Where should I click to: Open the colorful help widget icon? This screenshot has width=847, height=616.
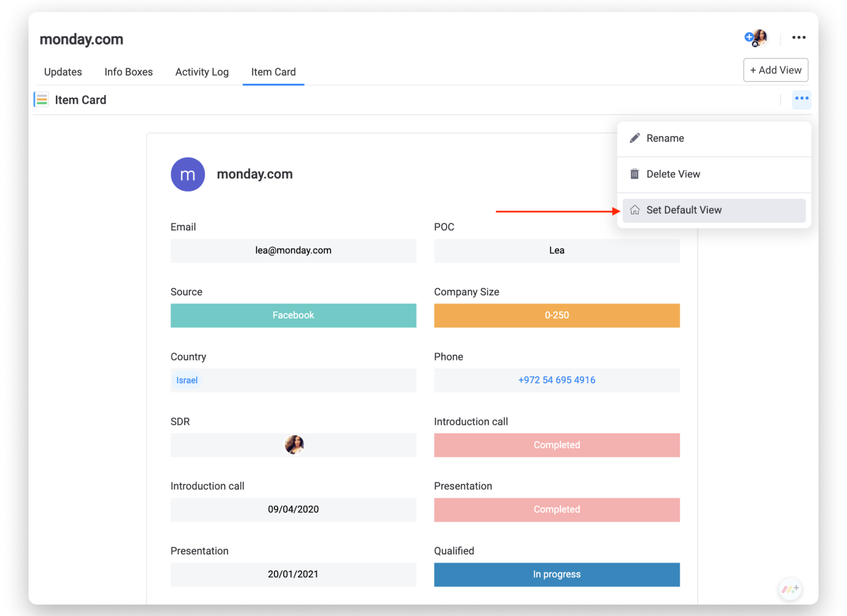point(790,589)
